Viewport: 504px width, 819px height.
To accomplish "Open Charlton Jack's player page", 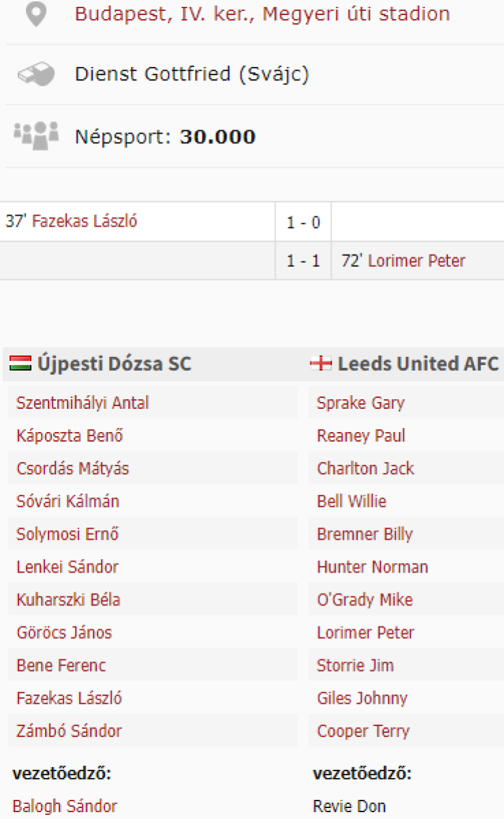I will point(365,468).
